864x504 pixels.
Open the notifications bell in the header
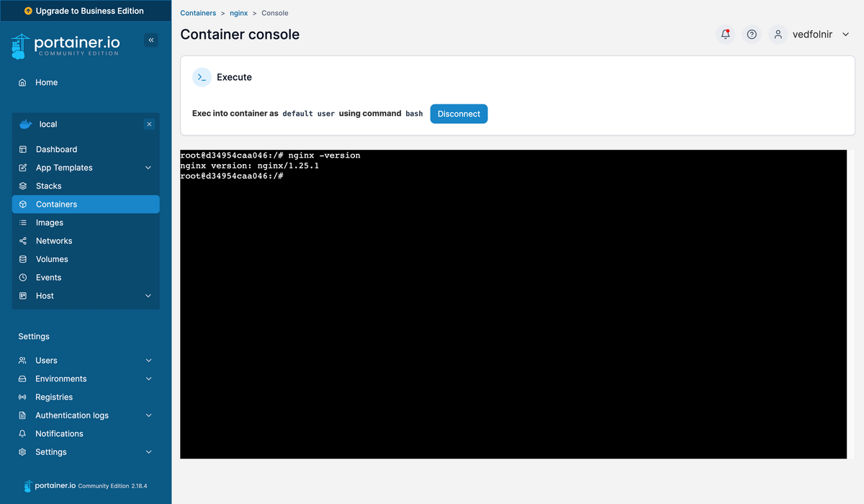[x=726, y=35]
